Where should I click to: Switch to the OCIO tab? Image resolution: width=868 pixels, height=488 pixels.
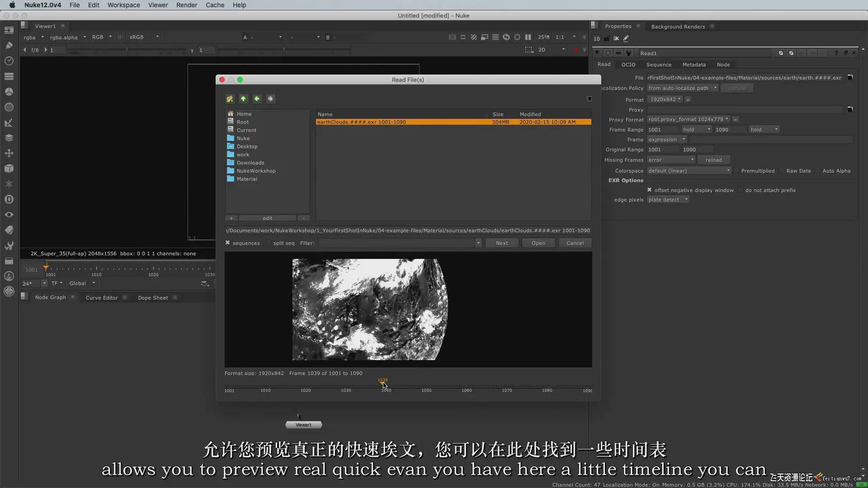[628, 65]
